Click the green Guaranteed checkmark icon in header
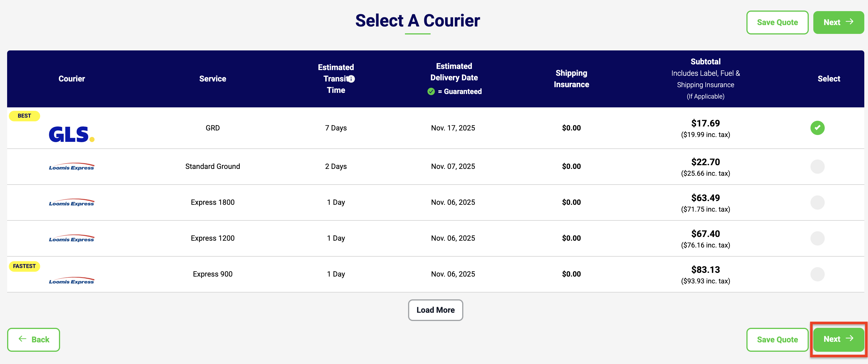Viewport: 868px width, 364px height. (431, 91)
